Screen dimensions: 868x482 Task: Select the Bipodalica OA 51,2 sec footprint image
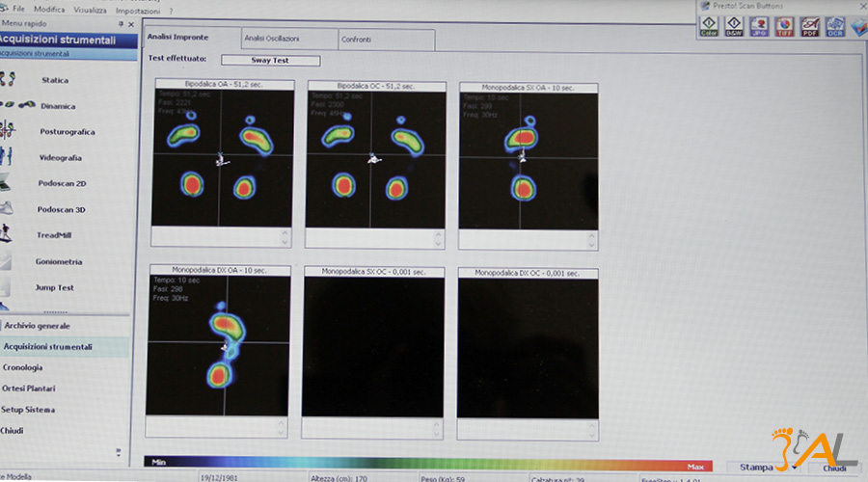point(222,158)
